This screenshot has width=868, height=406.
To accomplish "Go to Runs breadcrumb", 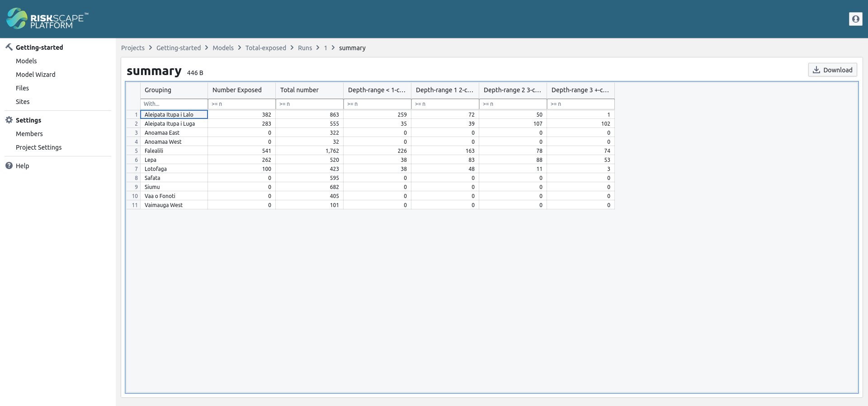I will tap(305, 48).
